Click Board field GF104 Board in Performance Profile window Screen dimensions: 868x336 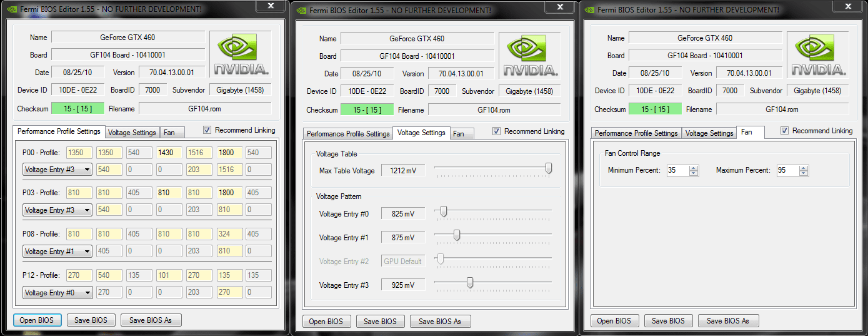pyautogui.click(x=128, y=55)
